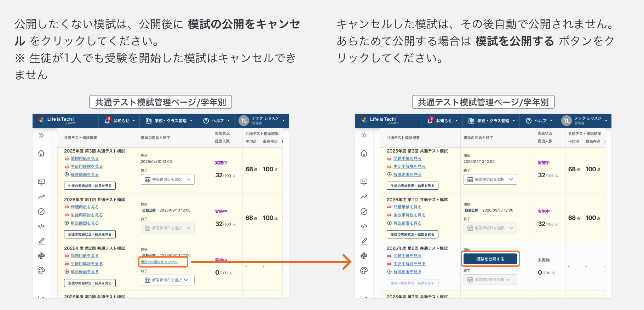Image resolution: width=644 pixels, height=310 pixels.
Task: Open the ヘルプ dropdown in the left screenshot
Action: (x=216, y=121)
